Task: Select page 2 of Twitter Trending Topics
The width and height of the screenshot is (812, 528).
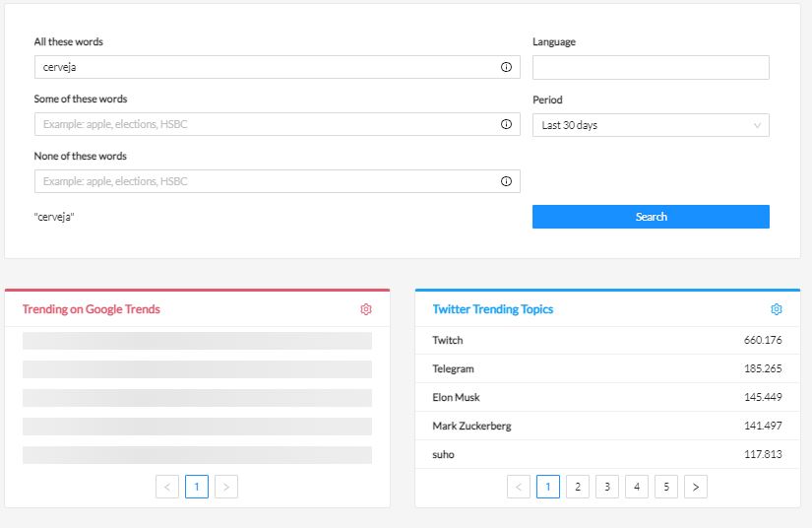Action: coord(578,487)
